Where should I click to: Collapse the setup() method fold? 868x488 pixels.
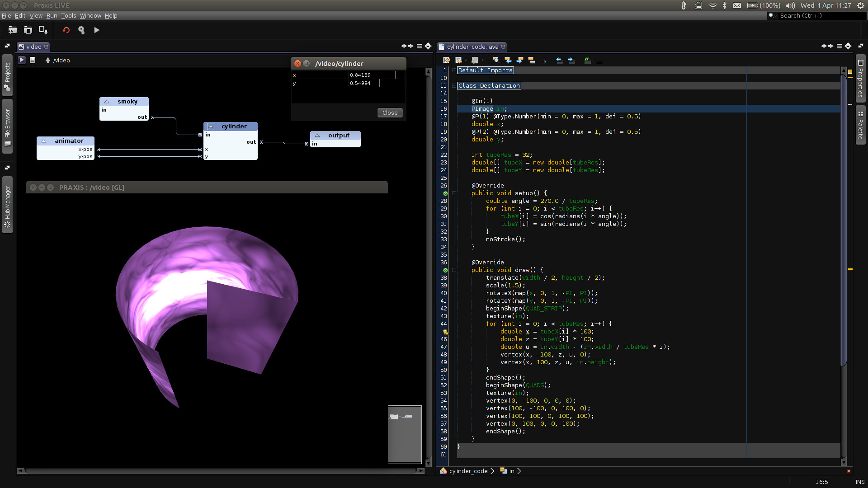tap(454, 193)
